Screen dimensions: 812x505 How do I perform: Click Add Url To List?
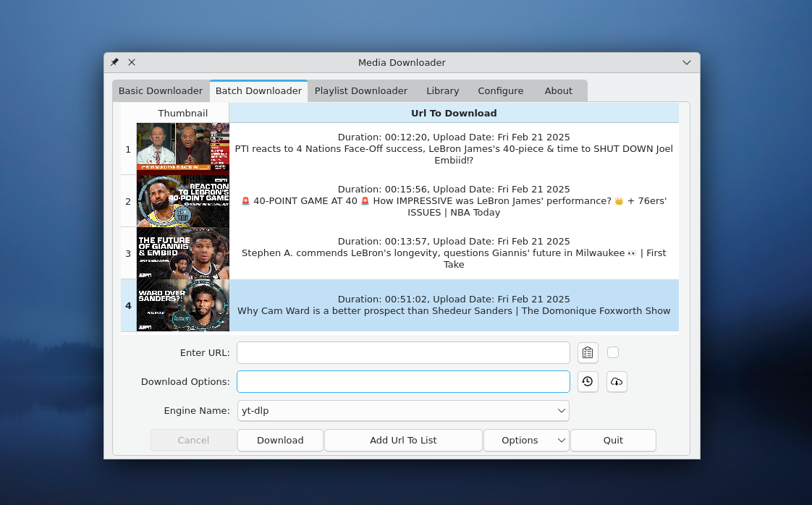(x=402, y=440)
